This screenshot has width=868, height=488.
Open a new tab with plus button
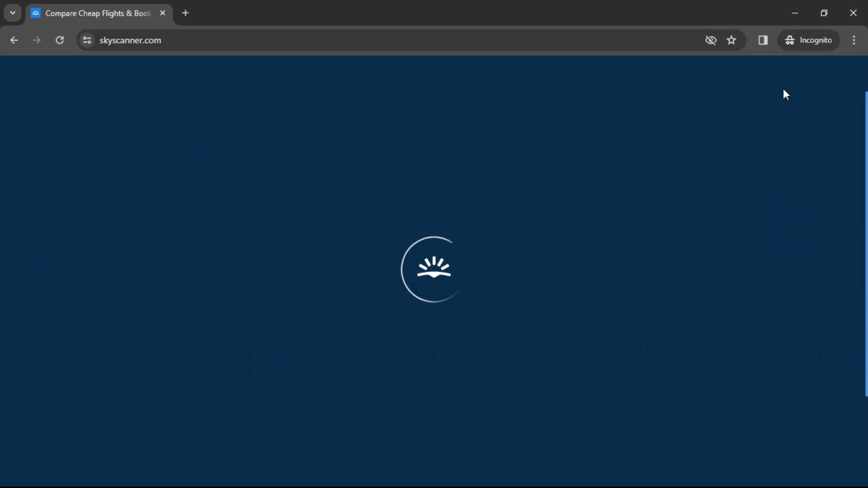point(185,13)
